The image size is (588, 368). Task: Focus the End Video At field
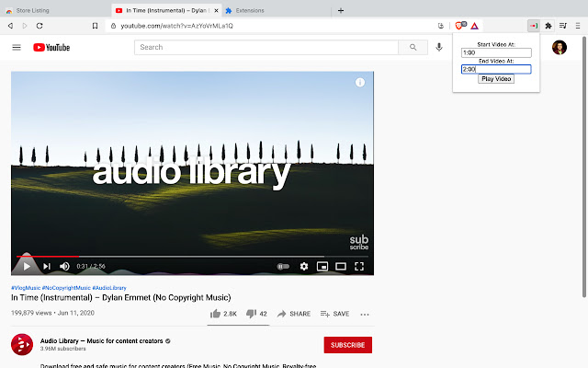pyautogui.click(x=496, y=69)
